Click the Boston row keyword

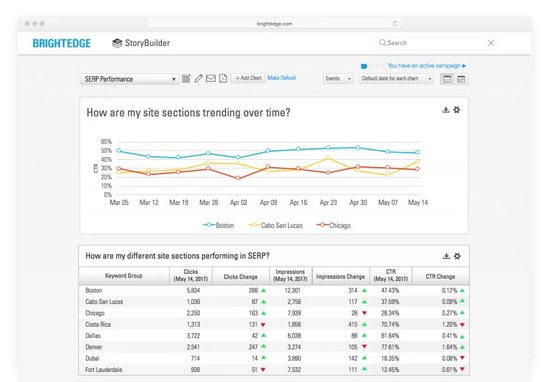click(94, 290)
